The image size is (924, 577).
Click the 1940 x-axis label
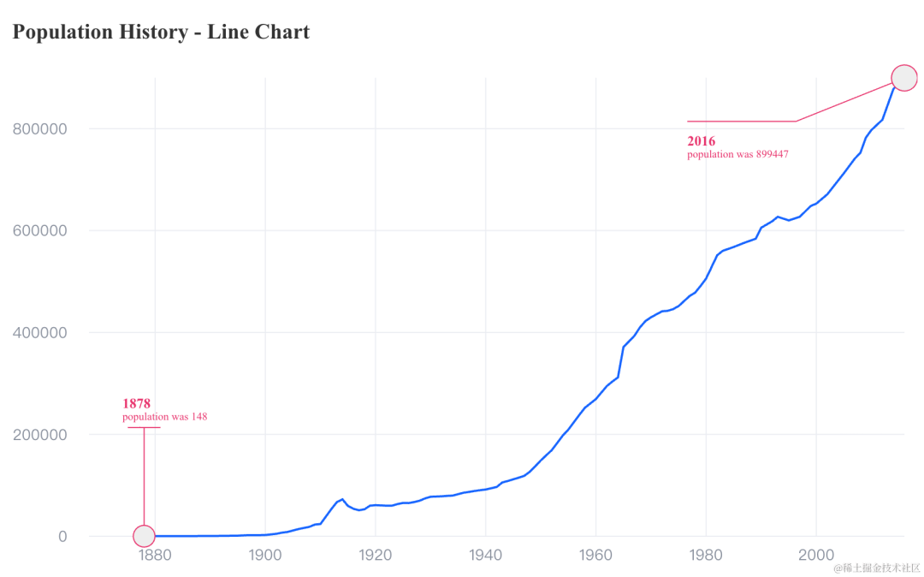point(486,556)
